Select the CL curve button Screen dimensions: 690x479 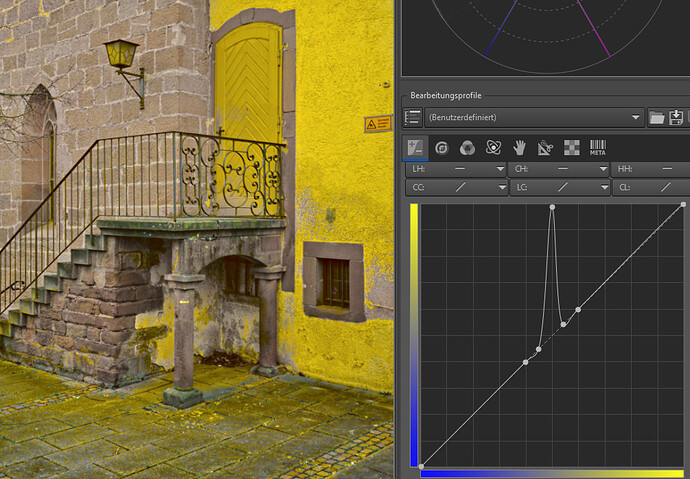coord(650,187)
